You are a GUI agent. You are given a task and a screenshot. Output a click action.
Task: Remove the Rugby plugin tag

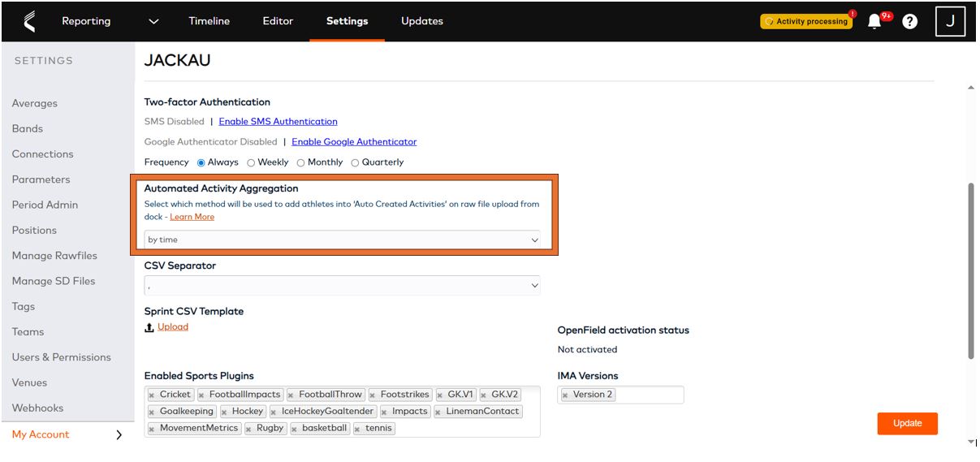click(248, 429)
